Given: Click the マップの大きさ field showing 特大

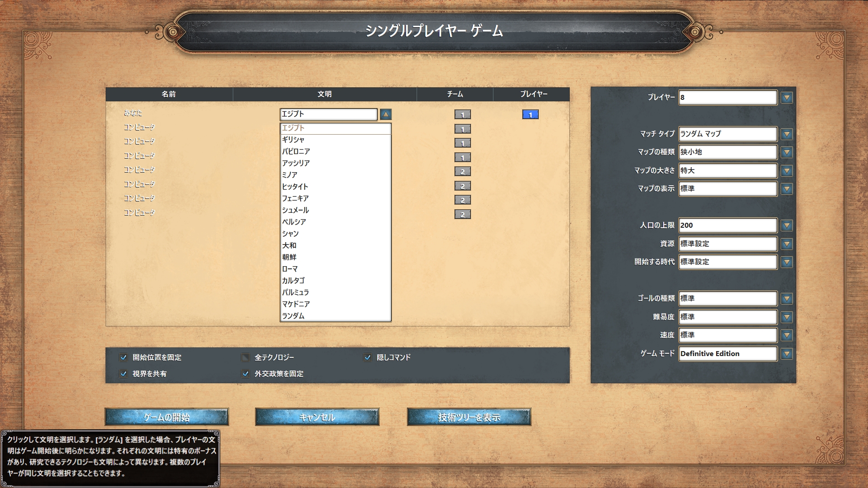Looking at the screenshot, I should 727,171.
